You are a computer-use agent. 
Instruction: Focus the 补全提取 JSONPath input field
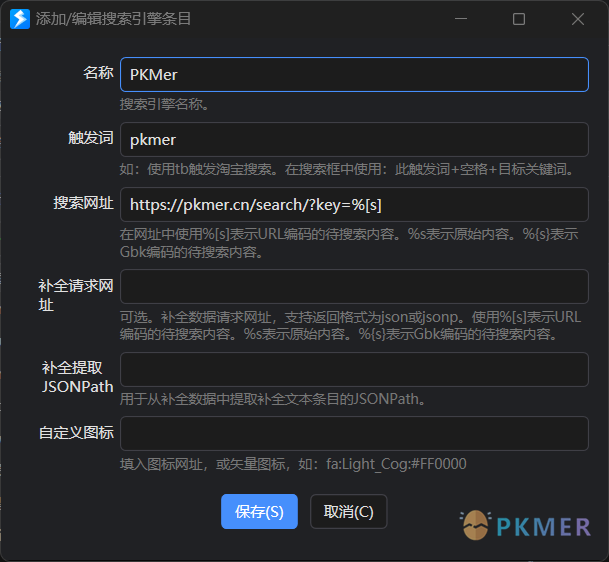354,369
